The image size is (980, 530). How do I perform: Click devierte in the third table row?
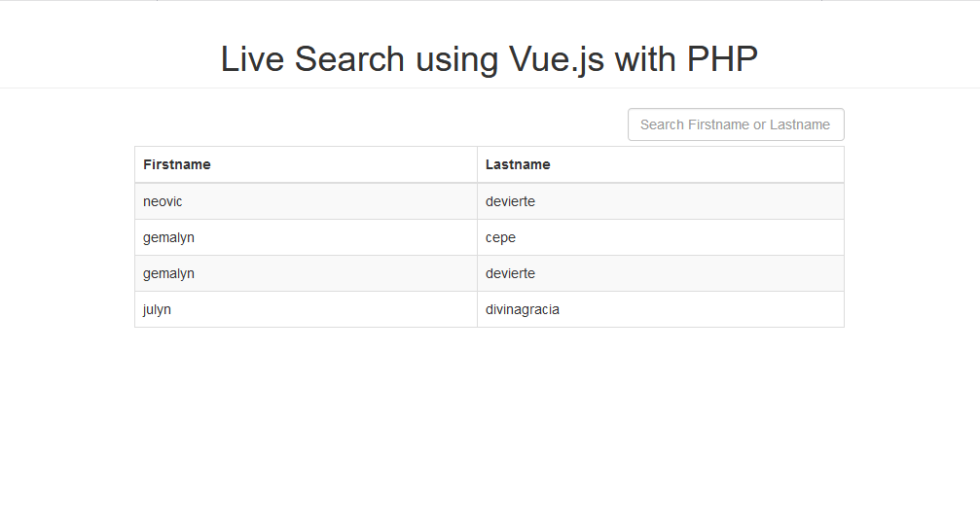[510, 273]
